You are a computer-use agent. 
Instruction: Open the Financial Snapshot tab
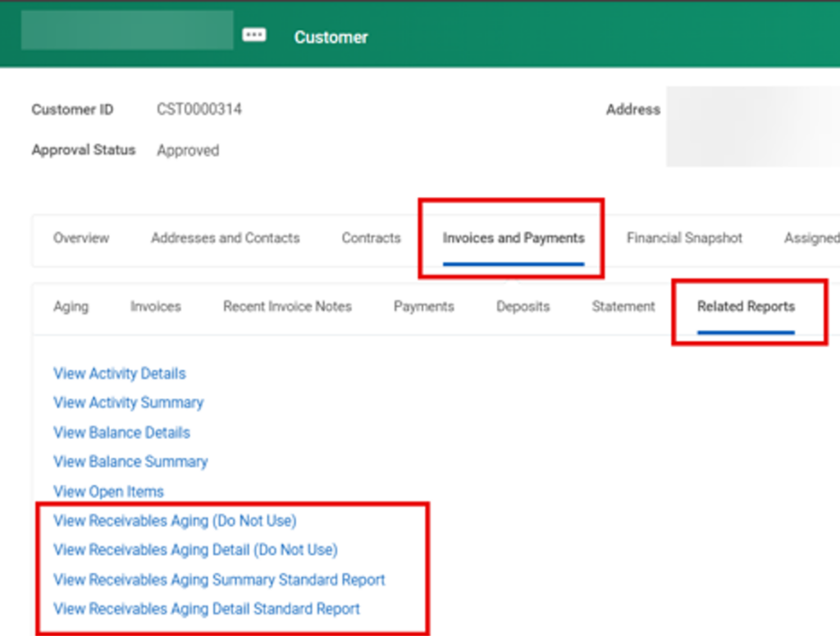tap(684, 238)
